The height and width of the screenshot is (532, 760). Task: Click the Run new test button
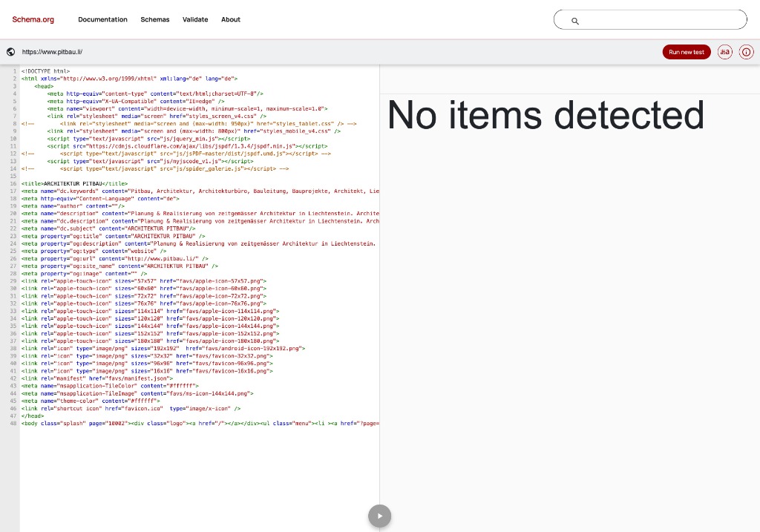(687, 52)
